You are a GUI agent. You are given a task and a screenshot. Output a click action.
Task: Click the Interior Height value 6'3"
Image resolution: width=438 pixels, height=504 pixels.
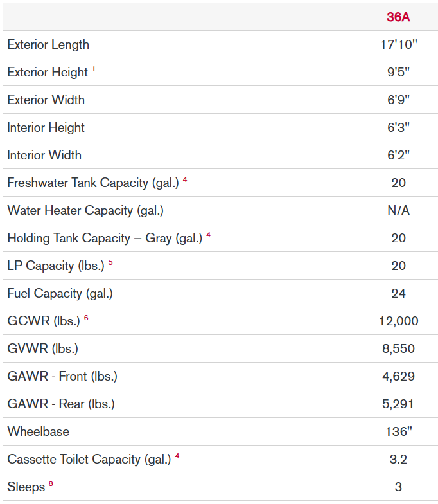[x=398, y=128]
